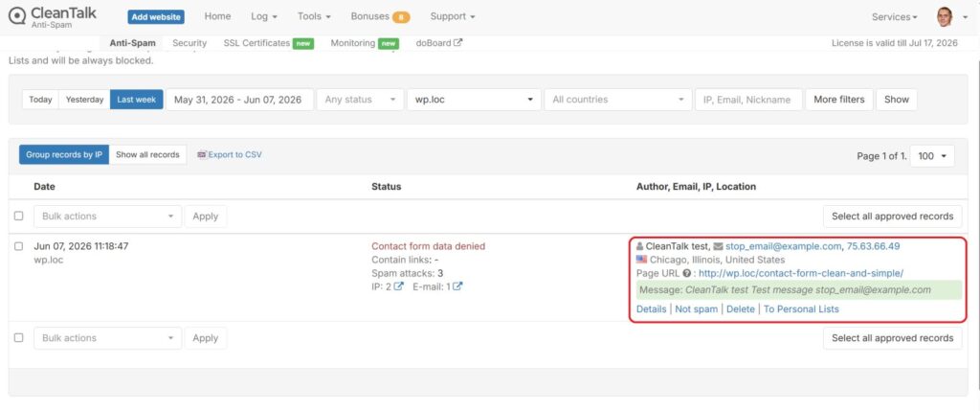The height and width of the screenshot is (411, 980).
Task: Click the Export to CSV icon
Action: [x=202, y=154]
